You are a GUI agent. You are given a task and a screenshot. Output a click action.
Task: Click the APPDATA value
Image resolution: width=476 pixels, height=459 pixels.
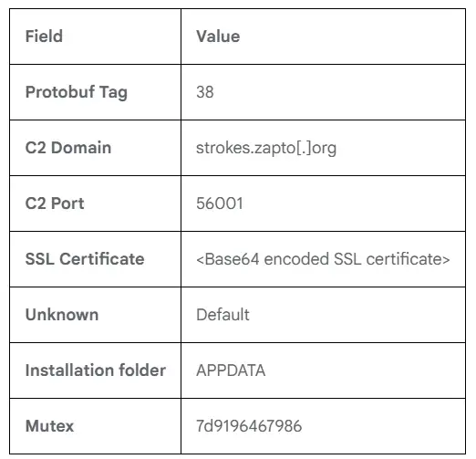pos(231,370)
